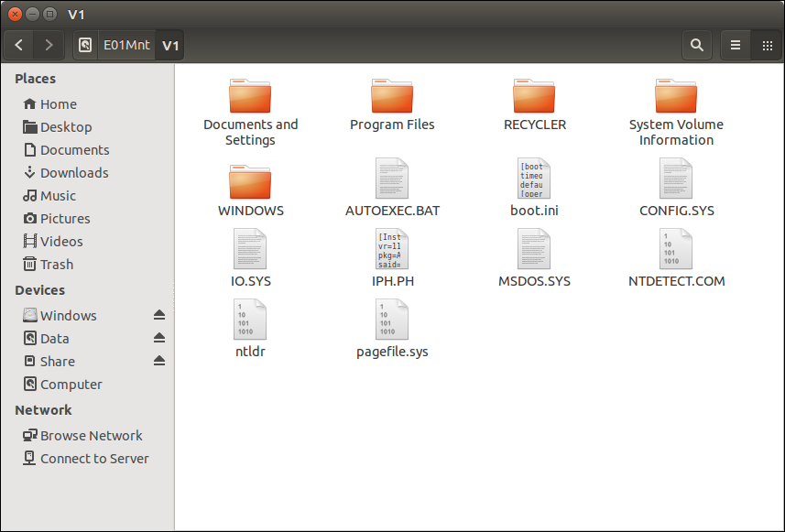
Task: Click the 'WINDOWS' label text
Action: click(x=250, y=211)
